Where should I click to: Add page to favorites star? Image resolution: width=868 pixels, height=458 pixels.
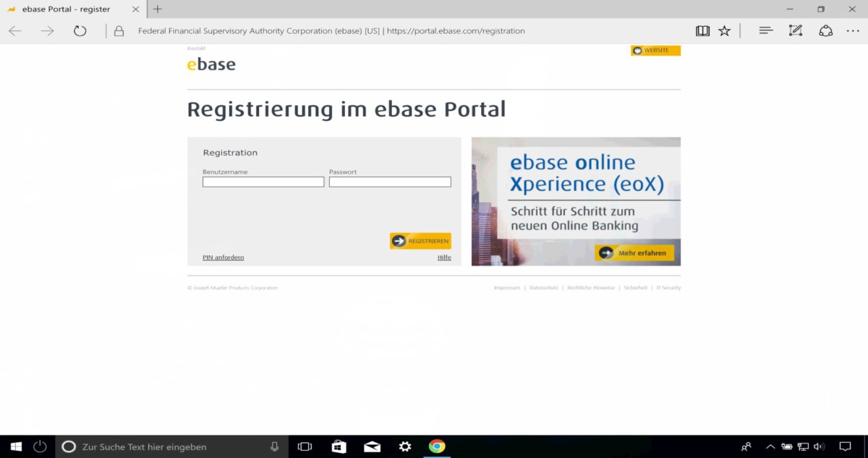(724, 31)
